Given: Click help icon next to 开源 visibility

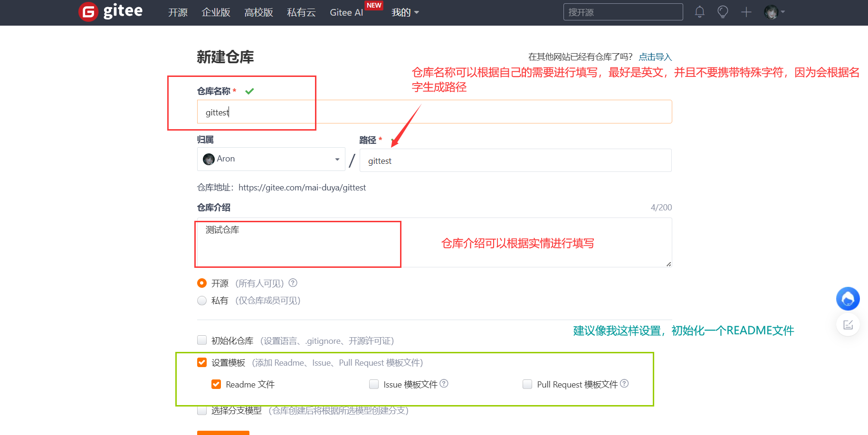Looking at the screenshot, I should click(x=293, y=283).
